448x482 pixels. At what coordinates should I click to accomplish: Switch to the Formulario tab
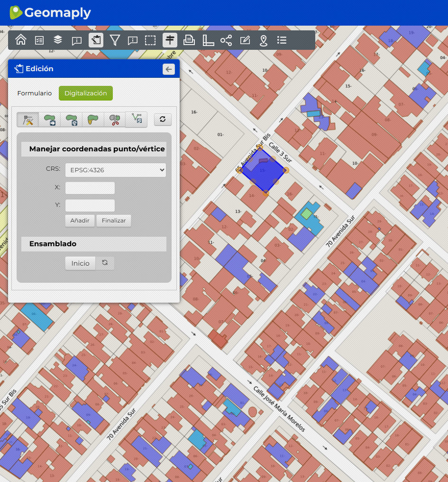(35, 93)
